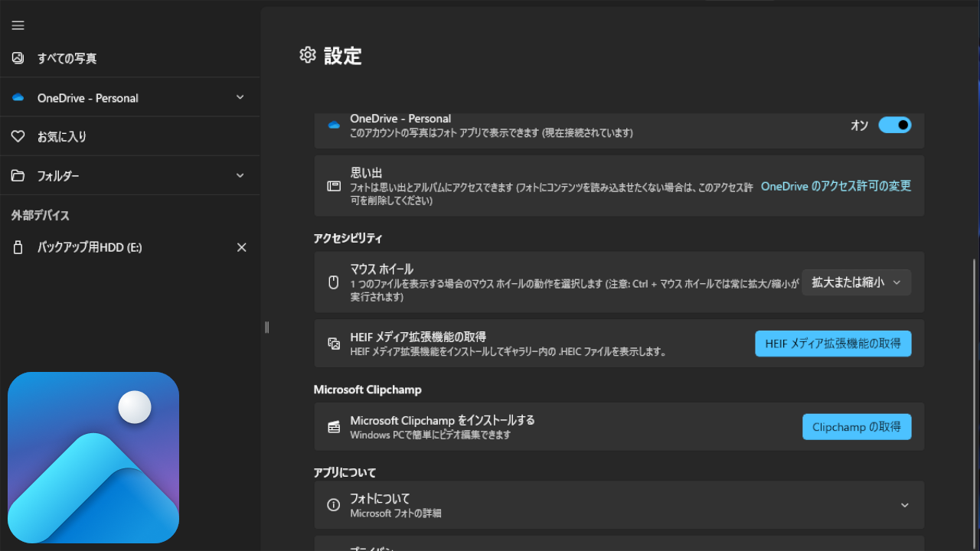Screen dimensions: 980x551
Task: Go to お気に入り in sidebar
Action: tap(130, 136)
